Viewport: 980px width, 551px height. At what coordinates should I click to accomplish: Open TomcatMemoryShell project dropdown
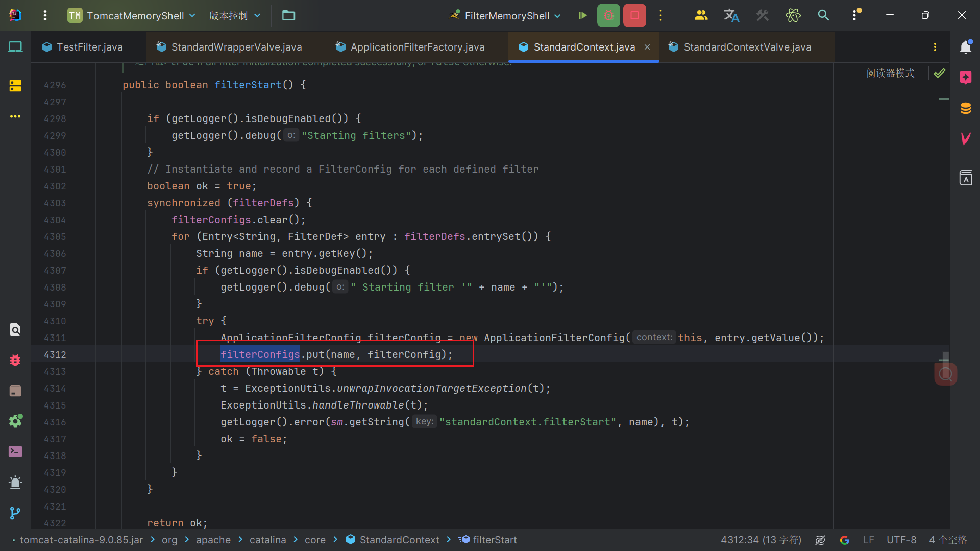[x=132, y=15]
